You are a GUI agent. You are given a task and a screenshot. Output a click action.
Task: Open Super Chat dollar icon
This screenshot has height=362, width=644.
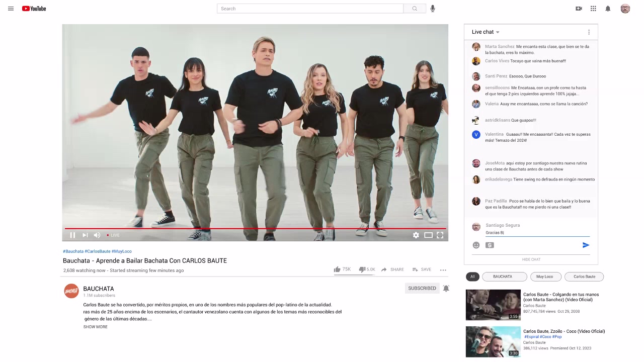point(490,245)
